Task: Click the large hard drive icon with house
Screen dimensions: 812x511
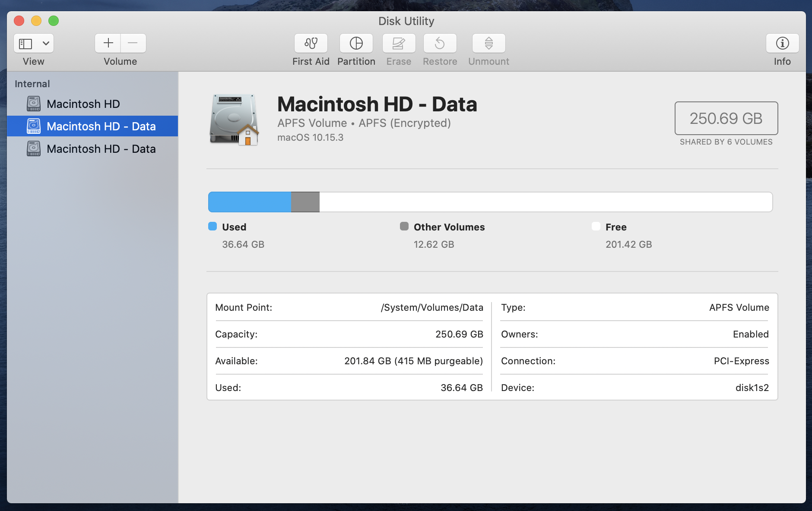Action: [234, 120]
